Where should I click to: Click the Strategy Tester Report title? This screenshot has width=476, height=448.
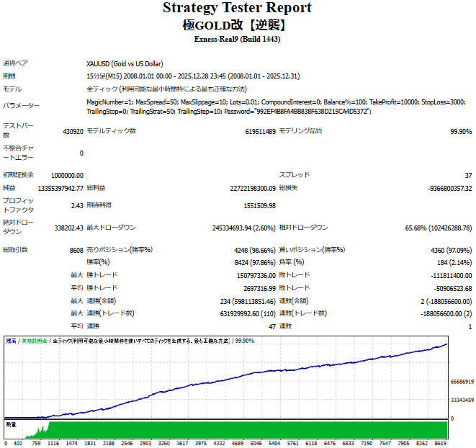237,8
